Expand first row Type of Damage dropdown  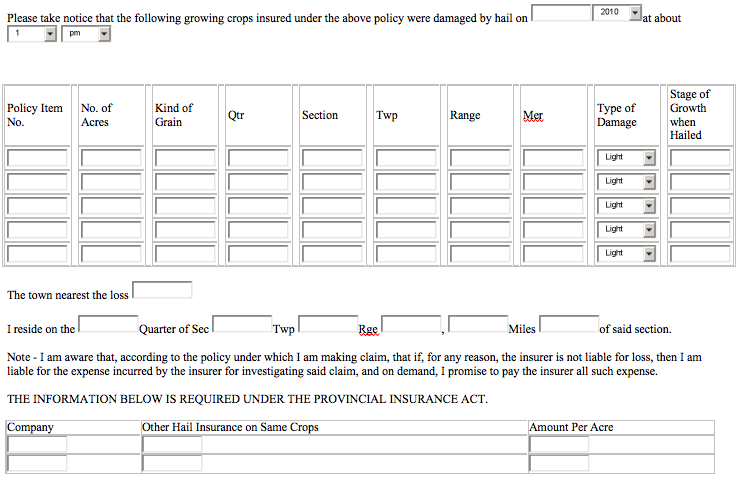tap(626, 158)
